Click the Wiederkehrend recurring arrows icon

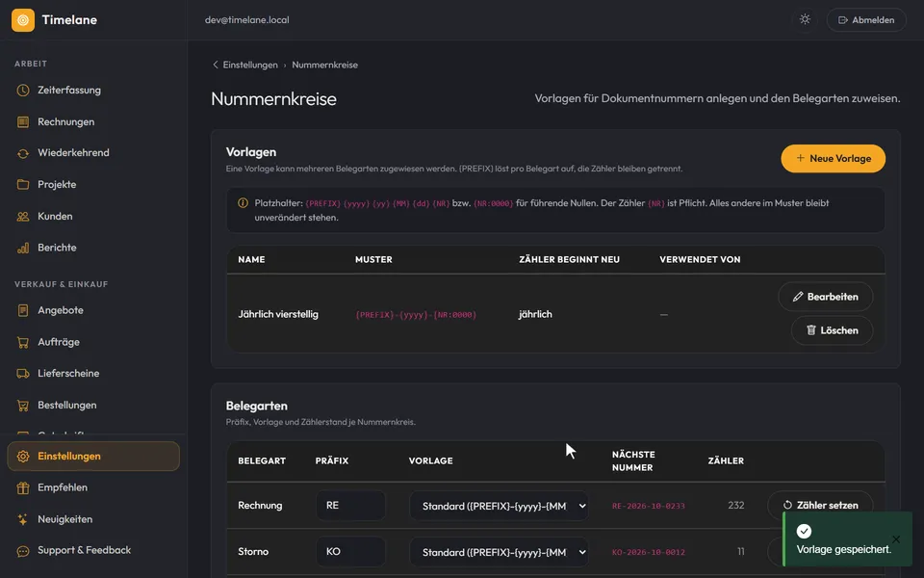23,153
